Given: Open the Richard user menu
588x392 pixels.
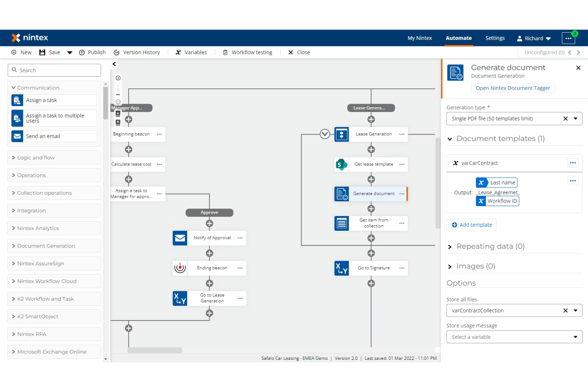Looking at the screenshot, I should point(534,39).
